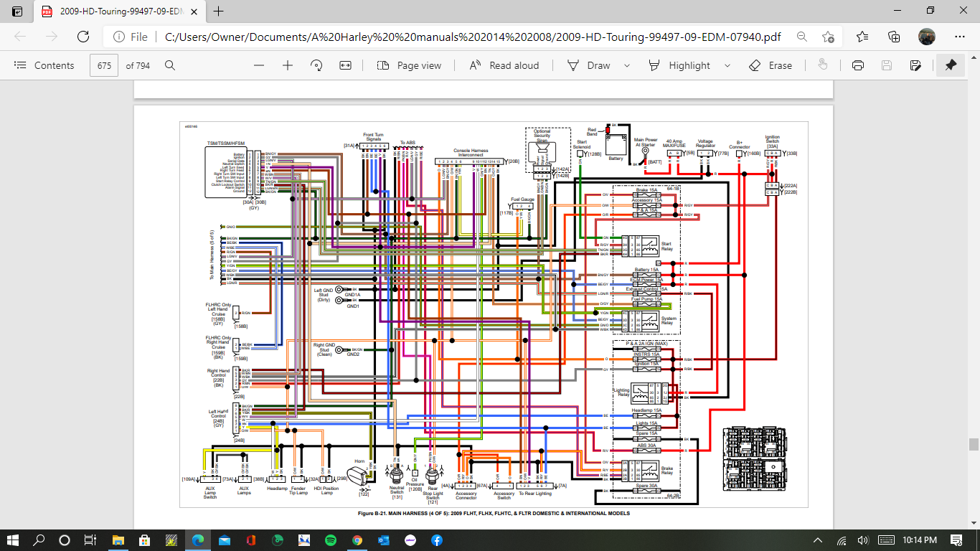Click the Save as icon in PDF toolbar

915,65
